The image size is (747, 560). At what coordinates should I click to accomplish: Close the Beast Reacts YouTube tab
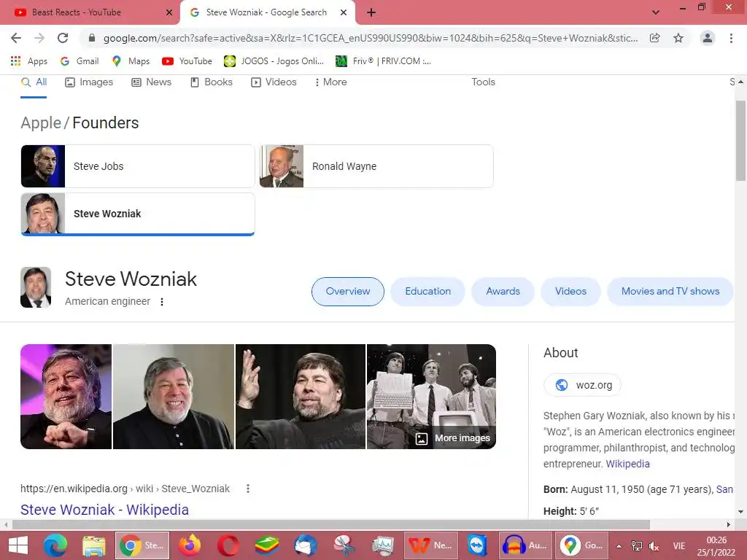(x=169, y=12)
